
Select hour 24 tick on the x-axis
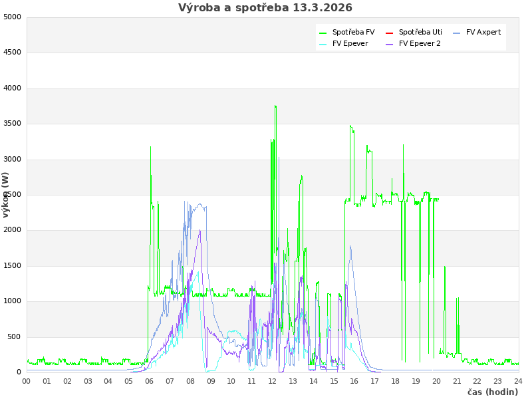pos(519,381)
